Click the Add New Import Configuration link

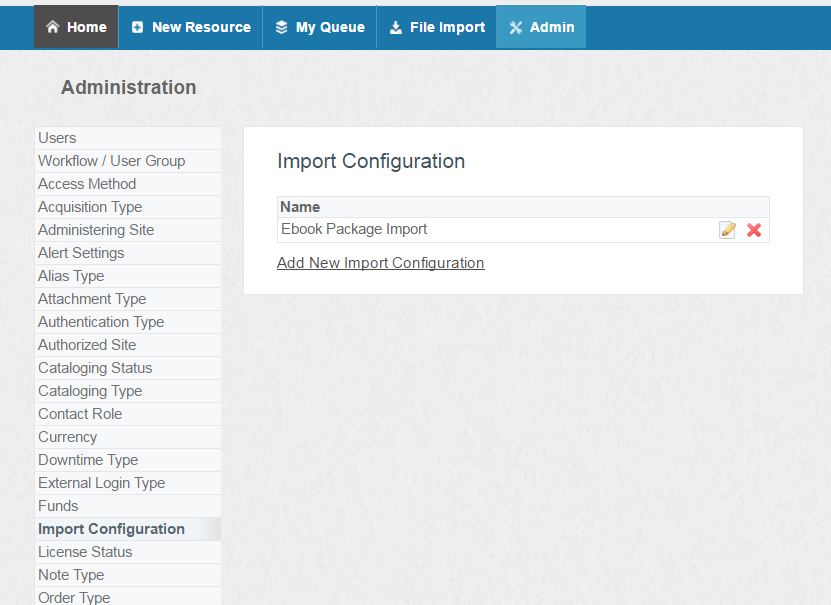381,263
